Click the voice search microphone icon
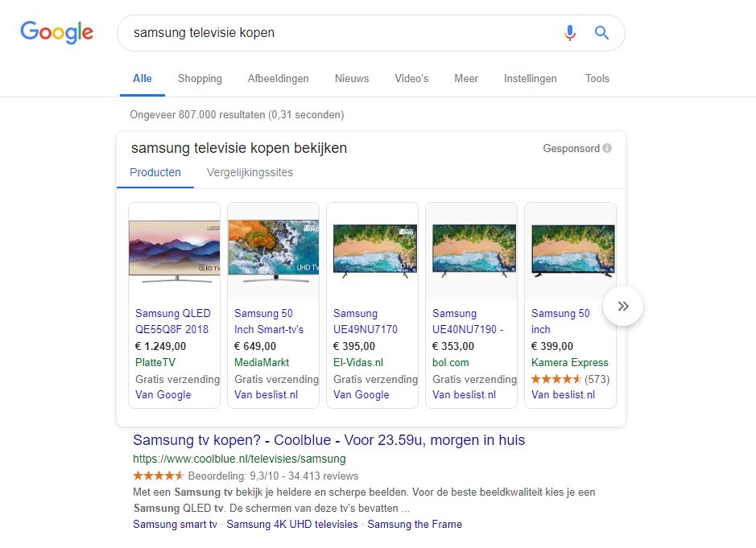Screen dimensions: 756x548 [570, 33]
